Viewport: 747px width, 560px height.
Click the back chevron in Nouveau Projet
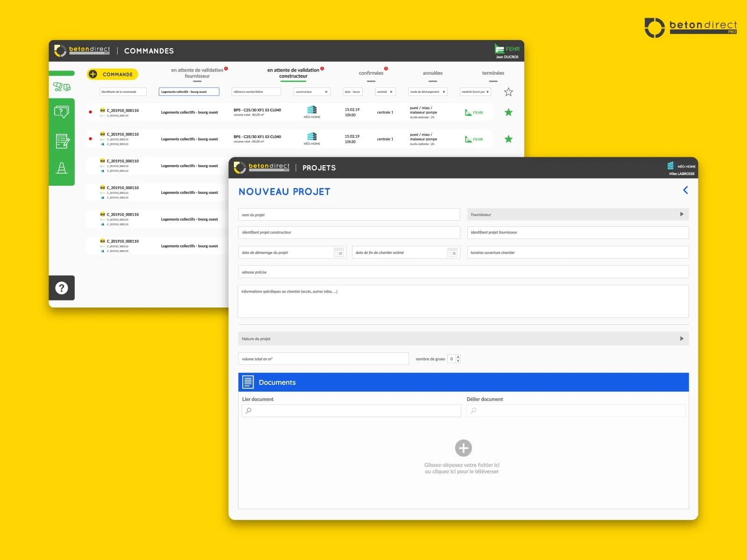click(685, 190)
